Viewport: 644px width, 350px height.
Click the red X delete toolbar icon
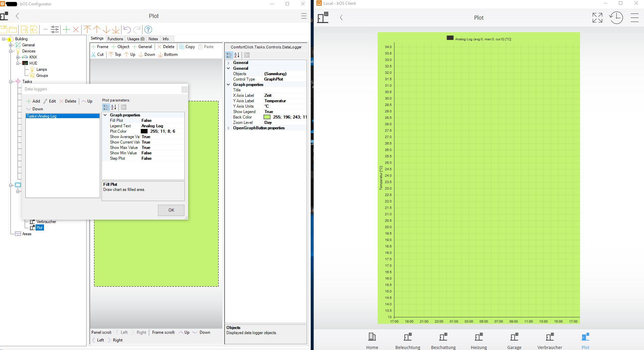point(76,30)
